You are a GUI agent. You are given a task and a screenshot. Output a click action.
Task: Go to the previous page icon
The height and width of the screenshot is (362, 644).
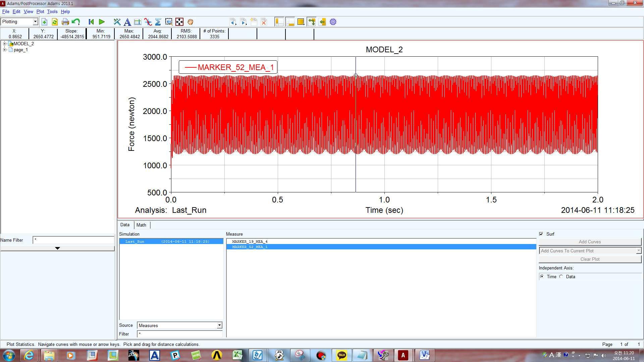coord(233,22)
